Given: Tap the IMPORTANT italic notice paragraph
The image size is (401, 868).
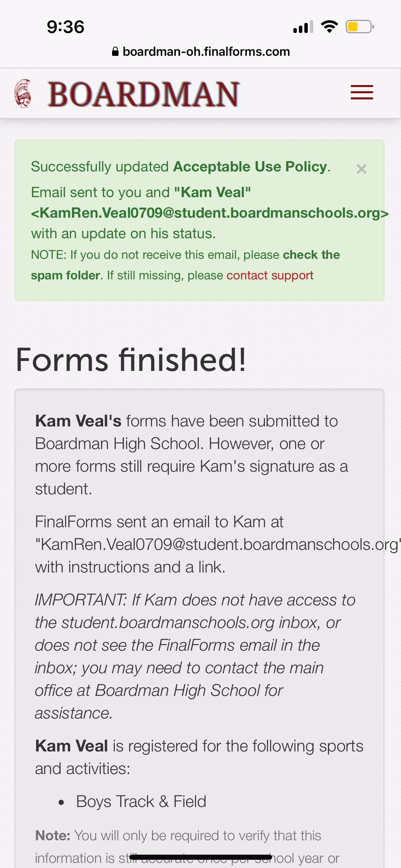Looking at the screenshot, I should [x=195, y=656].
